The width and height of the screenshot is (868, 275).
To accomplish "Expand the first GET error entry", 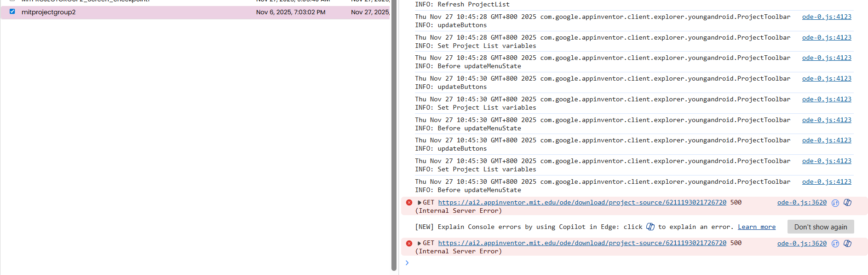I will pyautogui.click(x=420, y=203).
